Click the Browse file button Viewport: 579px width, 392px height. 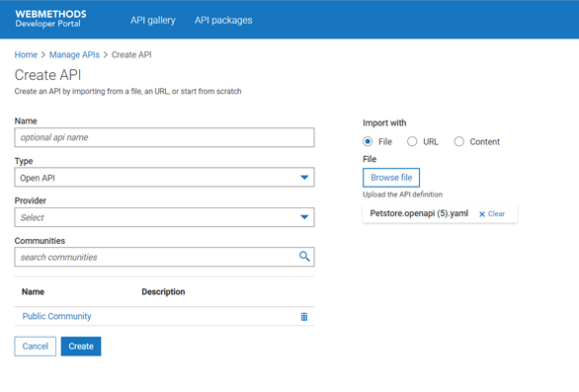tap(391, 178)
